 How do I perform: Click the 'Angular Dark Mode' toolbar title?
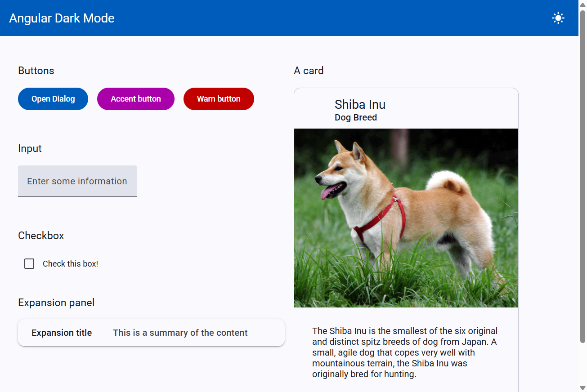pyautogui.click(x=62, y=18)
